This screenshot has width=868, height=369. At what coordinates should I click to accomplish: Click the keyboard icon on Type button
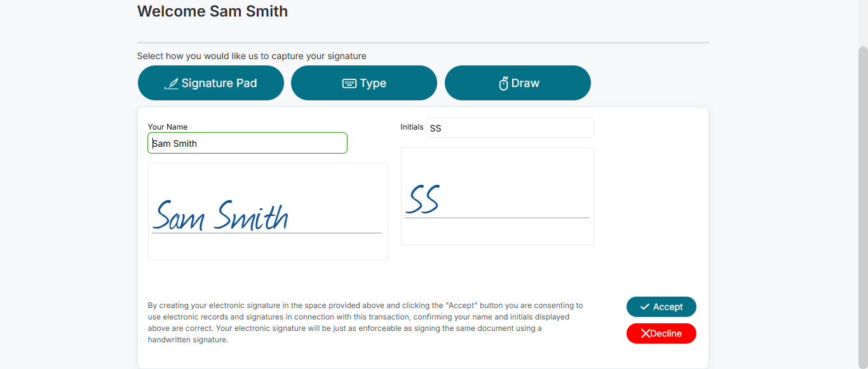349,83
